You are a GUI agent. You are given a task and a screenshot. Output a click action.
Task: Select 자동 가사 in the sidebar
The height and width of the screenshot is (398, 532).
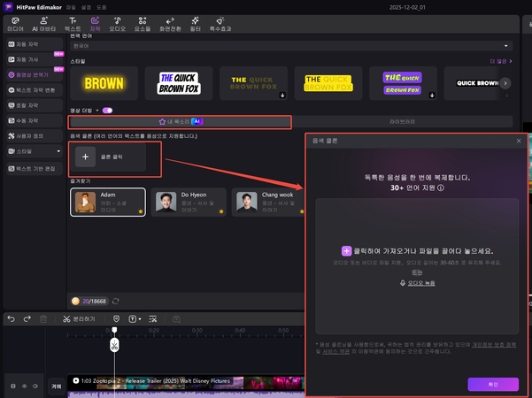pyautogui.click(x=35, y=59)
